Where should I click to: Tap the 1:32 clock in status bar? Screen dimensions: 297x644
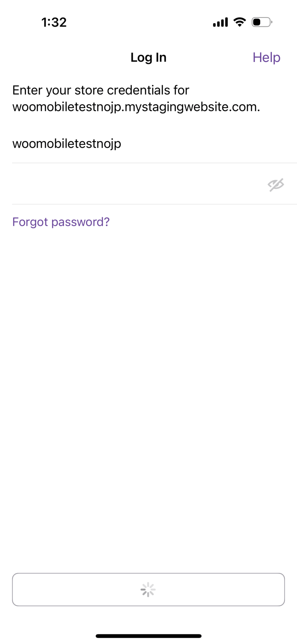pyautogui.click(x=54, y=22)
